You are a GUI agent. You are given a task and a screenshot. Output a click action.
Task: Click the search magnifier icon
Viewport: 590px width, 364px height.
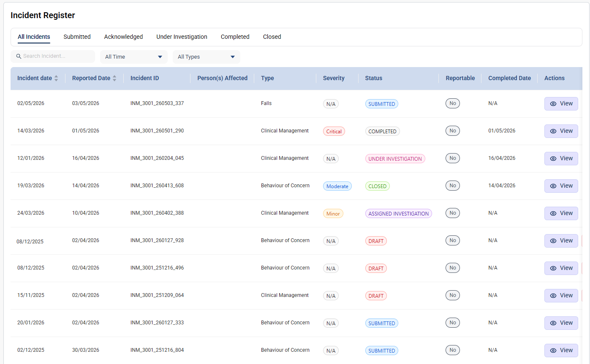click(x=19, y=56)
